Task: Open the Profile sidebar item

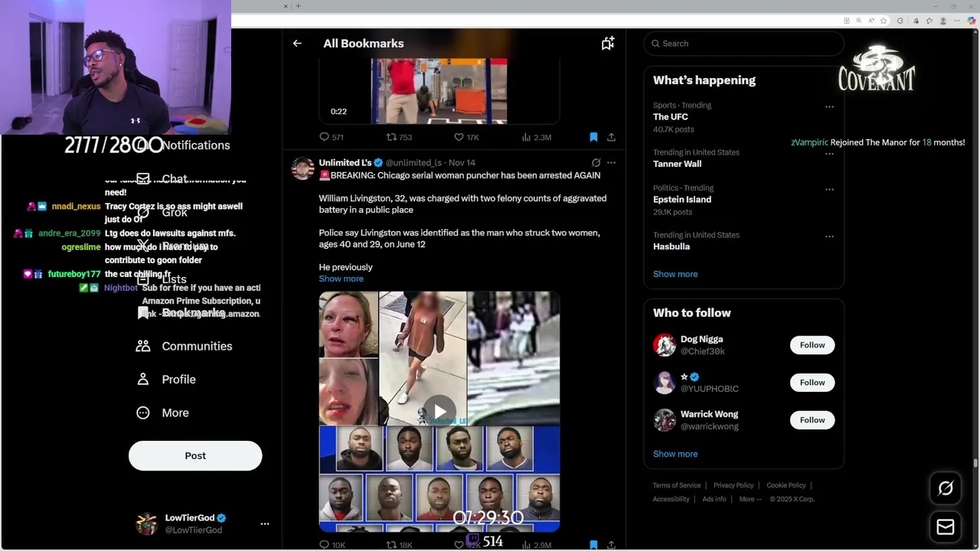Action: [166, 380]
